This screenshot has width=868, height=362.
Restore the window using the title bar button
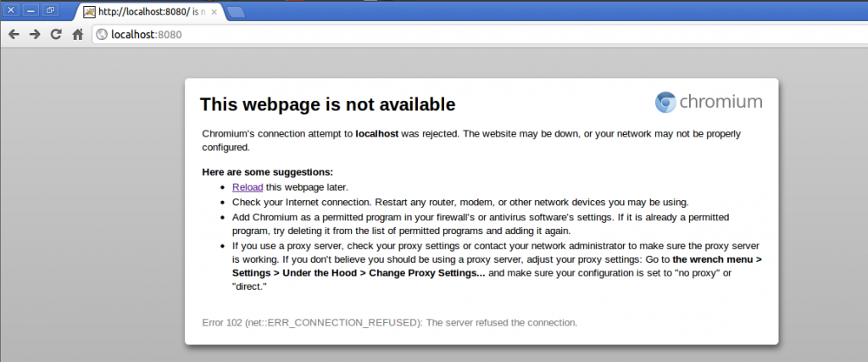50,10
